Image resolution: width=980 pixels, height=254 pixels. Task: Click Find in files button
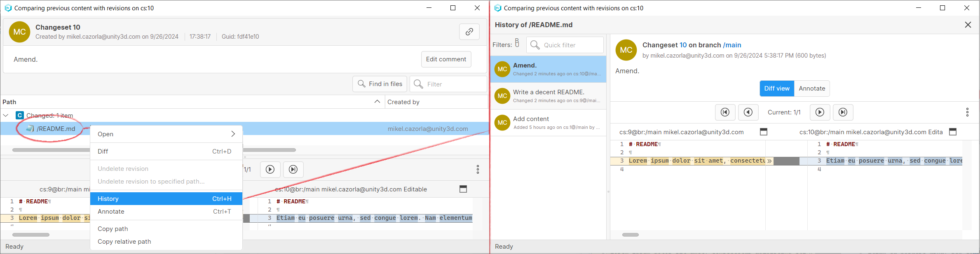[380, 84]
